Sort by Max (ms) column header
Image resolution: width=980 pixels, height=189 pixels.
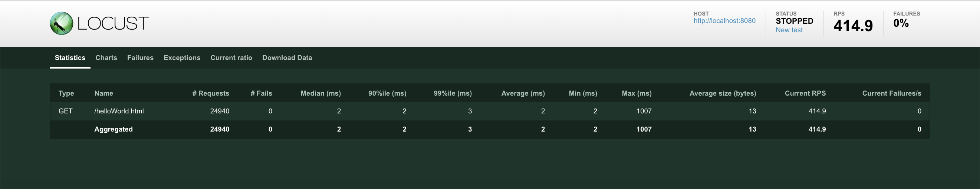[637, 93]
